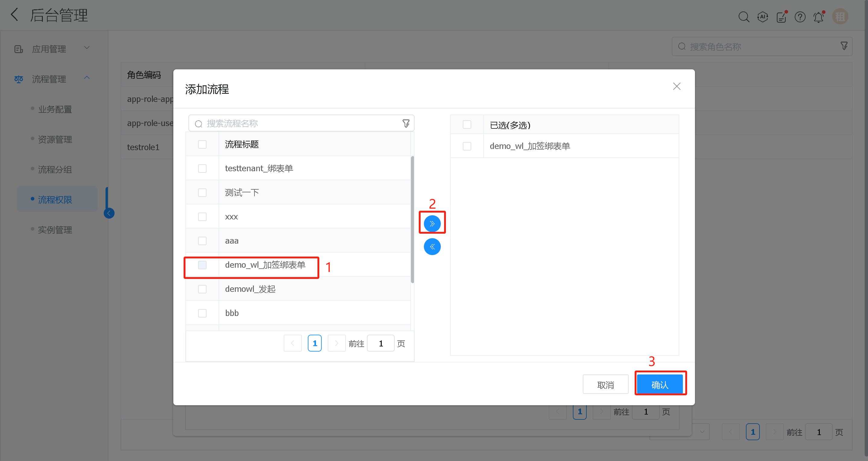Open 流程分组 in the sidebar
This screenshot has width=868, height=461.
point(55,169)
